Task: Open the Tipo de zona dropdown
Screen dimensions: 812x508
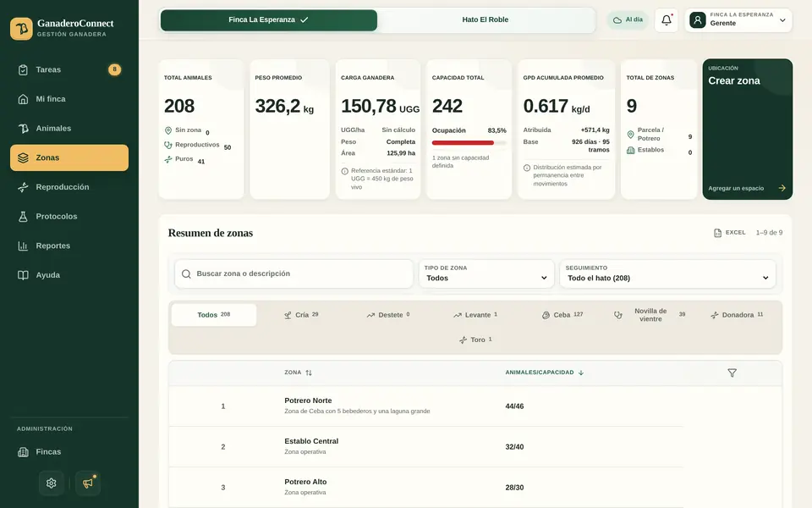Action: pyautogui.click(x=486, y=273)
